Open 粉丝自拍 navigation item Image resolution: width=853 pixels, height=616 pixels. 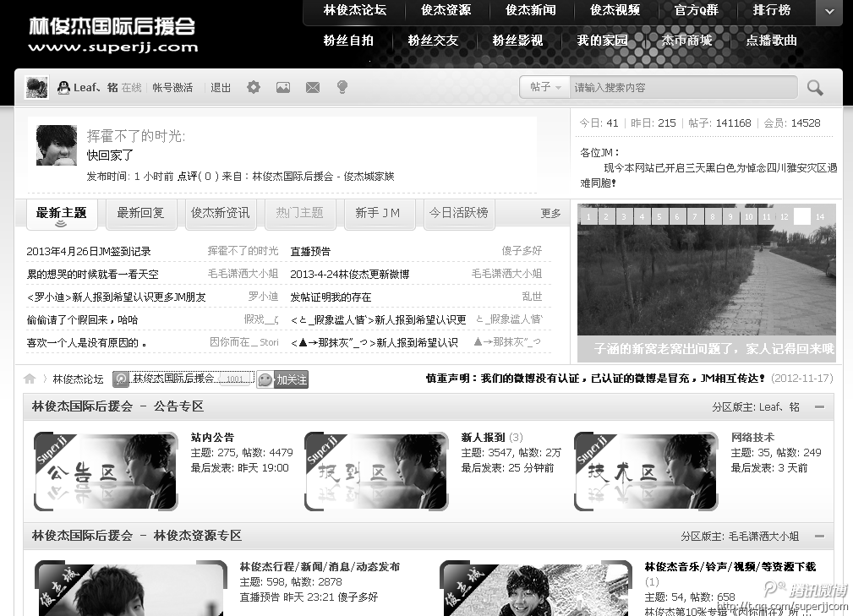[x=348, y=41]
